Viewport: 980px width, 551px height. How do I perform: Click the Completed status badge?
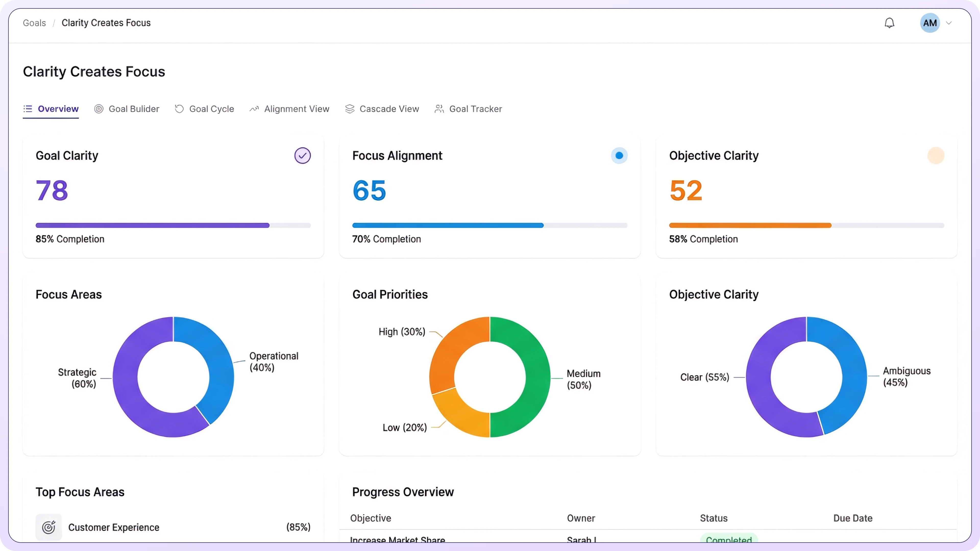(729, 539)
